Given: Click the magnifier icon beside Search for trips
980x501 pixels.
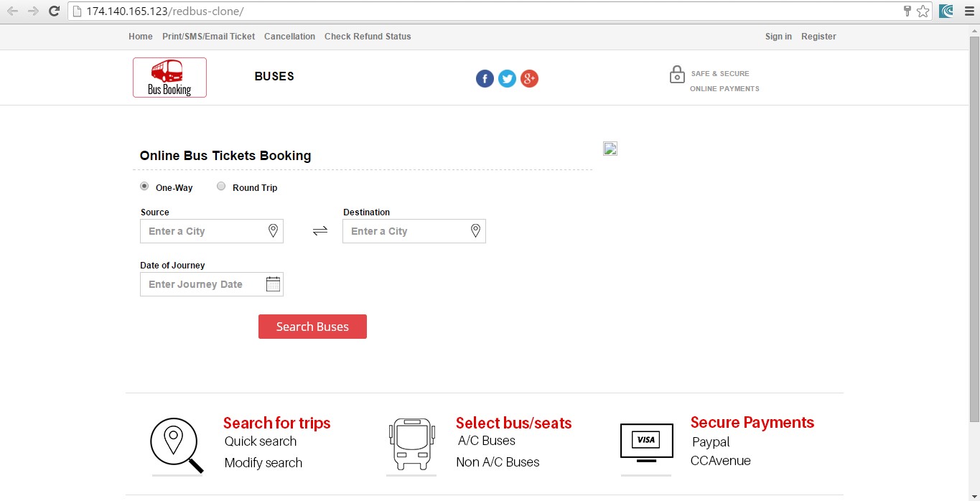Looking at the screenshot, I should tap(177, 443).
